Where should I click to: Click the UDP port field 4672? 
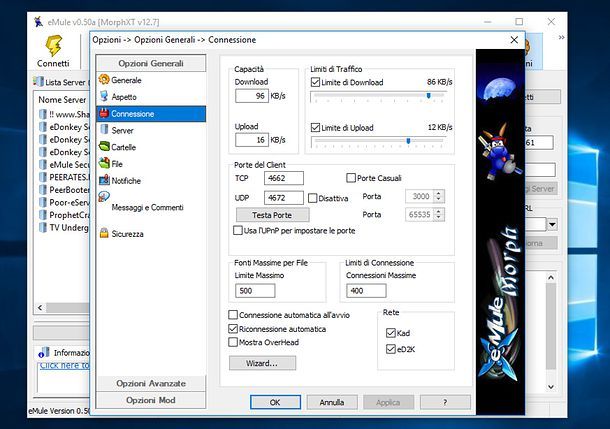[284, 198]
